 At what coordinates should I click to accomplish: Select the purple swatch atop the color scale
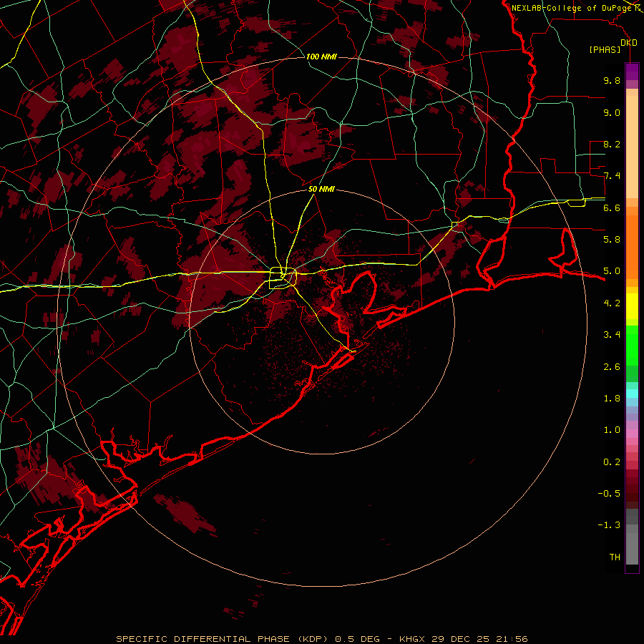coord(632,72)
